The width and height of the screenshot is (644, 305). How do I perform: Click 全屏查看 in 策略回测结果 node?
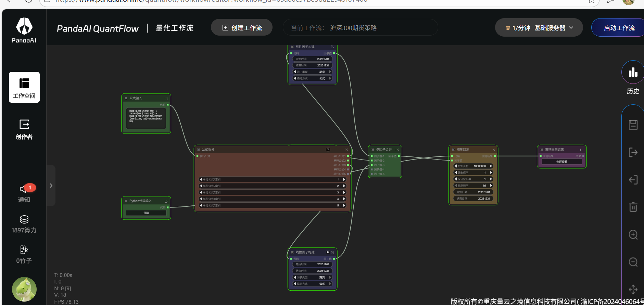click(561, 162)
